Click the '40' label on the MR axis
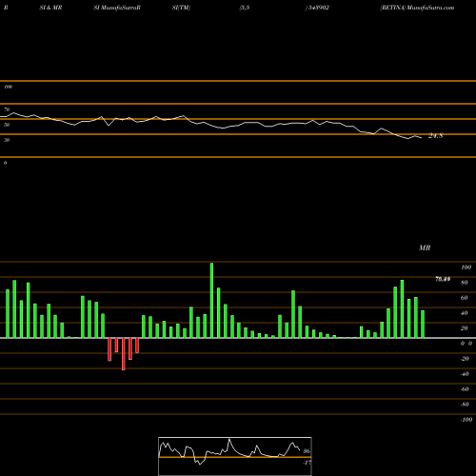Viewport: 476px width, 476px height. click(464, 313)
